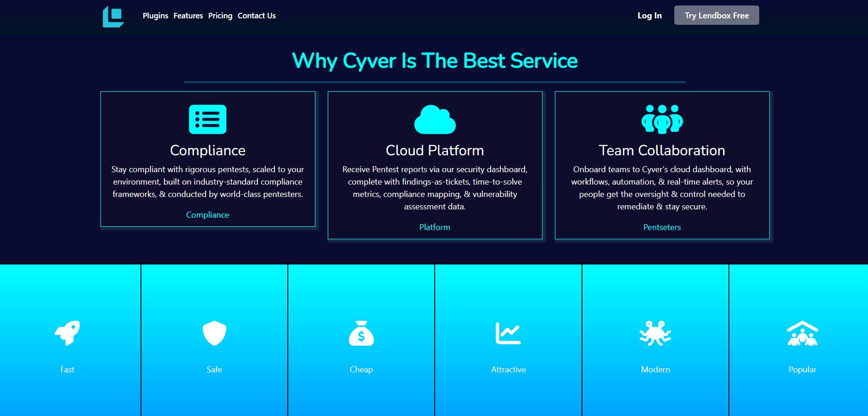This screenshot has height=416, width=868.
Task: Click the Compliance list icon
Action: tap(207, 119)
